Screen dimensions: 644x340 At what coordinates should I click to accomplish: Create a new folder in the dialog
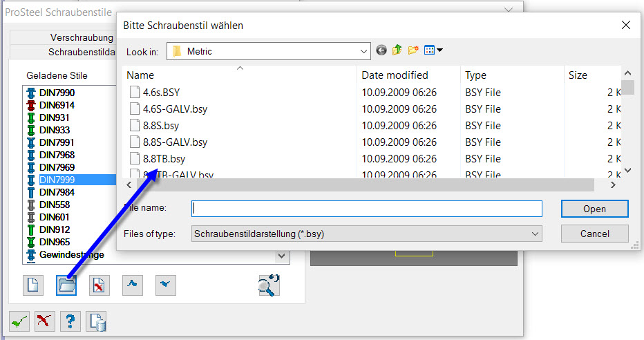pos(413,50)
